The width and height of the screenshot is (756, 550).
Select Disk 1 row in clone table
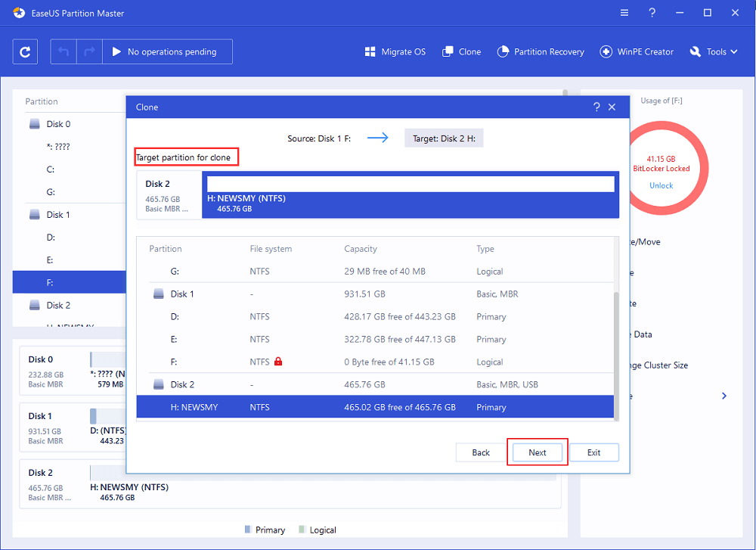coord(375,294)
